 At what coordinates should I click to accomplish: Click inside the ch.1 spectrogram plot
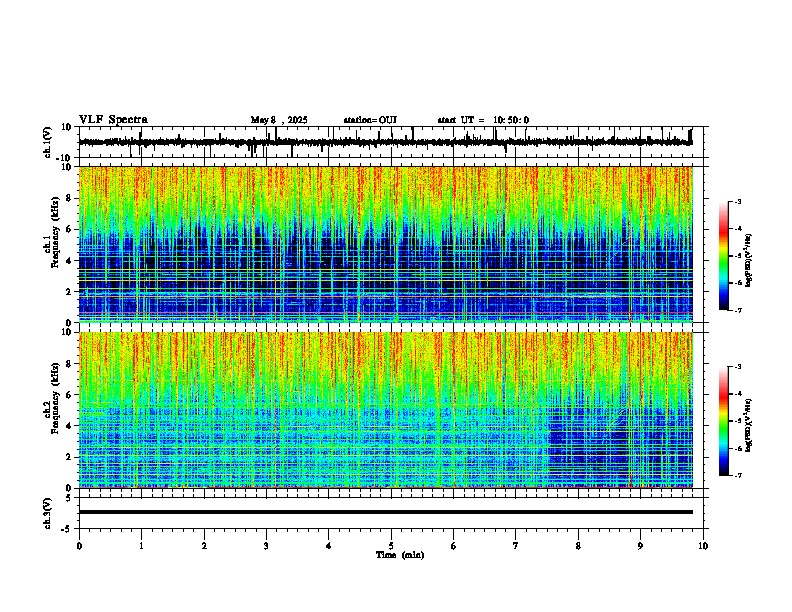386,244
